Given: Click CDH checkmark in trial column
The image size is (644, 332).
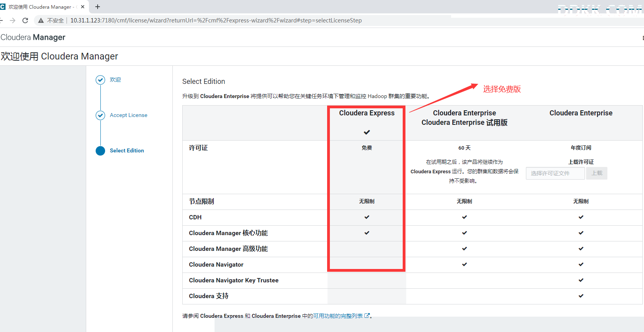Looking at the screenshot, I should coord(464,217).
